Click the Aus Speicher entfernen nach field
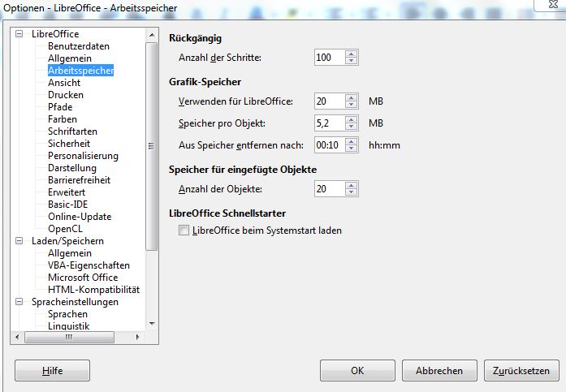 point(330,145)
